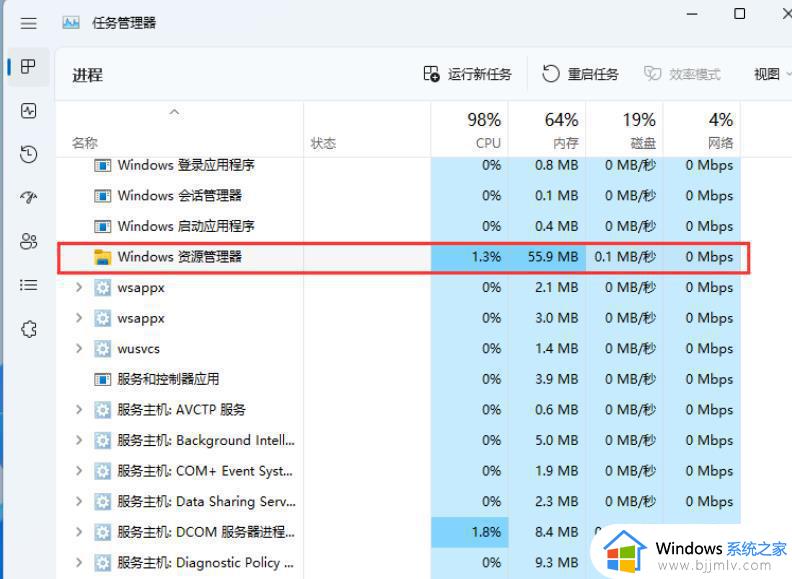
Task: Open the 视图 view dropdown
Action: [772, 74]
